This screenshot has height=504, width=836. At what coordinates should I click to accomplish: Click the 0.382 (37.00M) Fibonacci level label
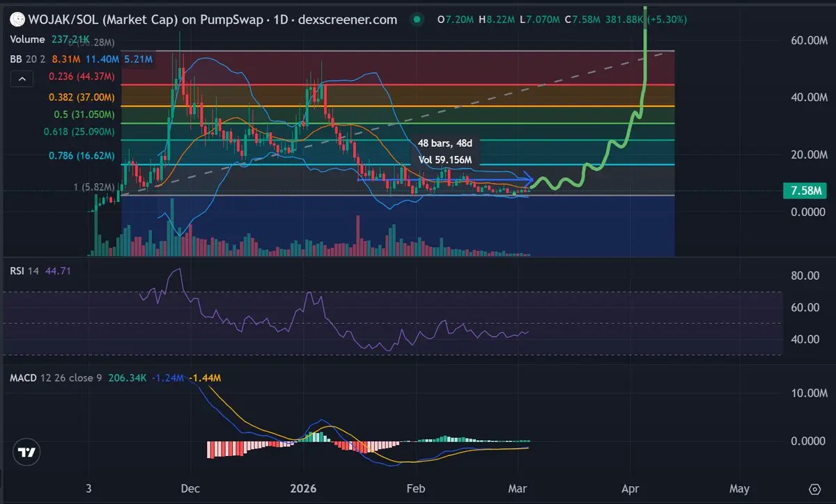(x=81, y=98)
